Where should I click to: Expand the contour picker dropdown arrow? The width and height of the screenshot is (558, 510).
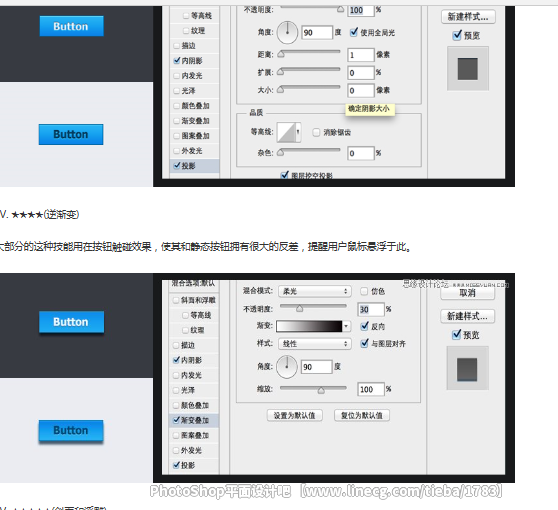tap(298, 132)
